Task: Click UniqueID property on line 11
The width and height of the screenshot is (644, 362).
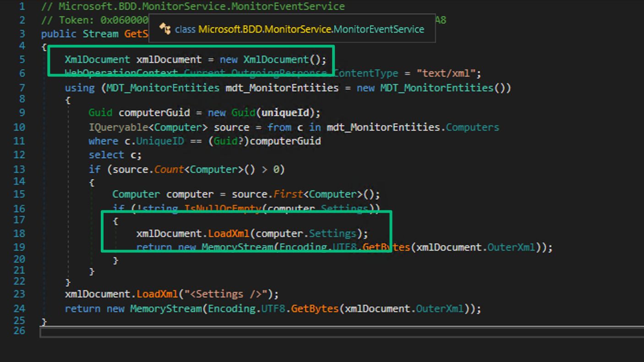Action: [160, 141]
